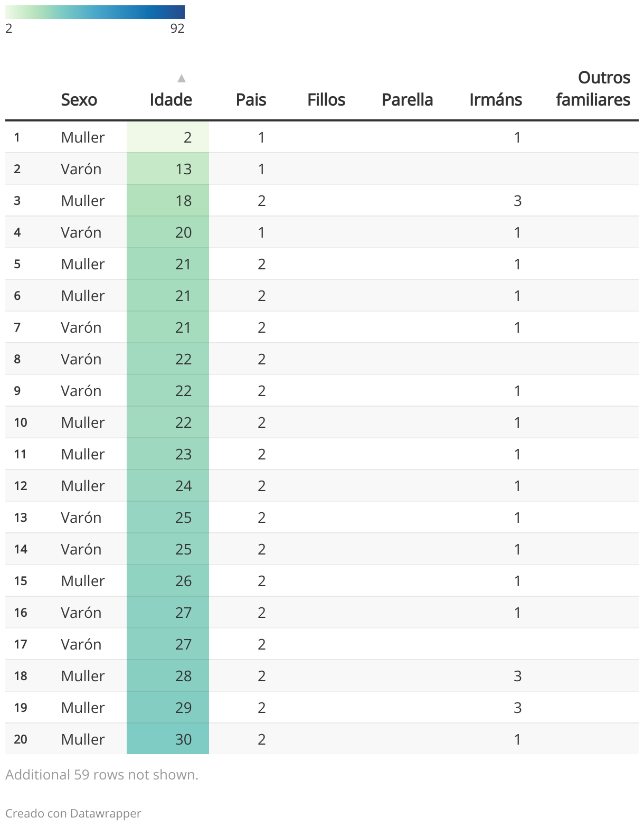644x827 pixels.
Task: Click Irmáns value 3 in row 3
Action: click(x=517, y=201)
